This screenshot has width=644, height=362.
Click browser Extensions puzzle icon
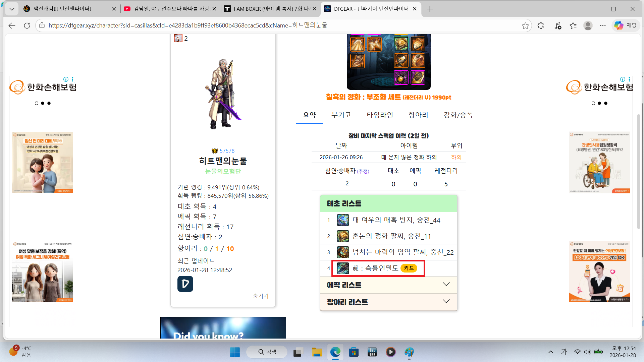pyautogui.click(x=540, y=26)
